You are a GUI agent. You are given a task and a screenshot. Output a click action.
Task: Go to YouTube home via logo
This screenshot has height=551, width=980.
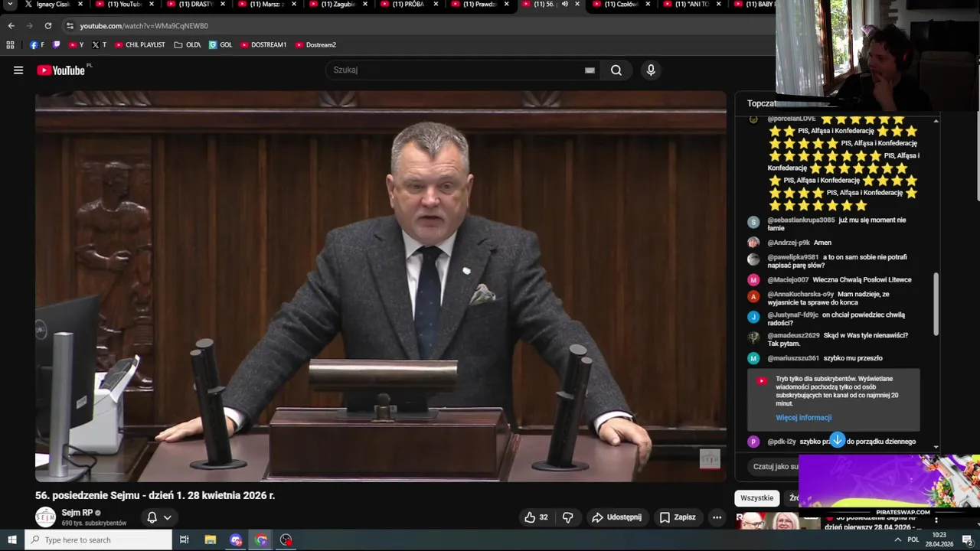[61, 70]
